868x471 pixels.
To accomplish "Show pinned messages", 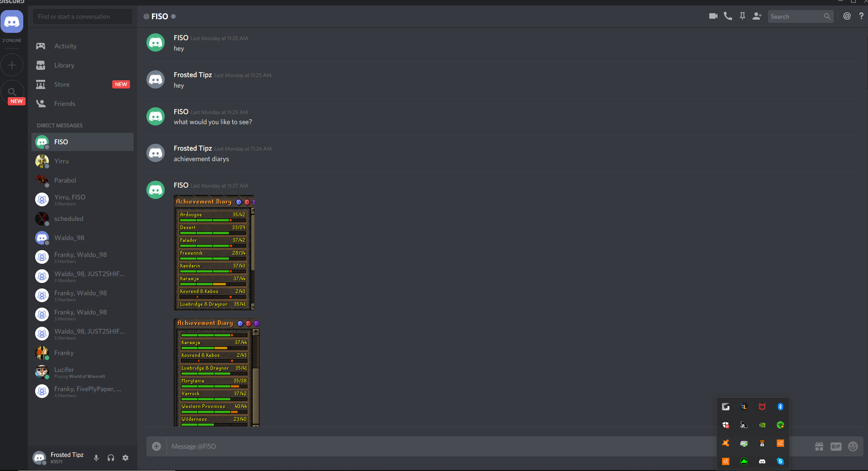I will [743, 16].
